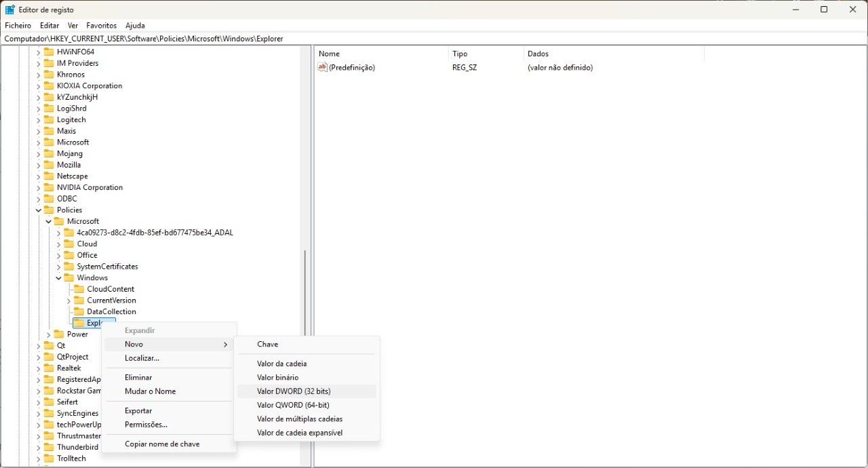Select Chave in the Novo submenu
The image size is (868, 468).
tap(267, 345)
